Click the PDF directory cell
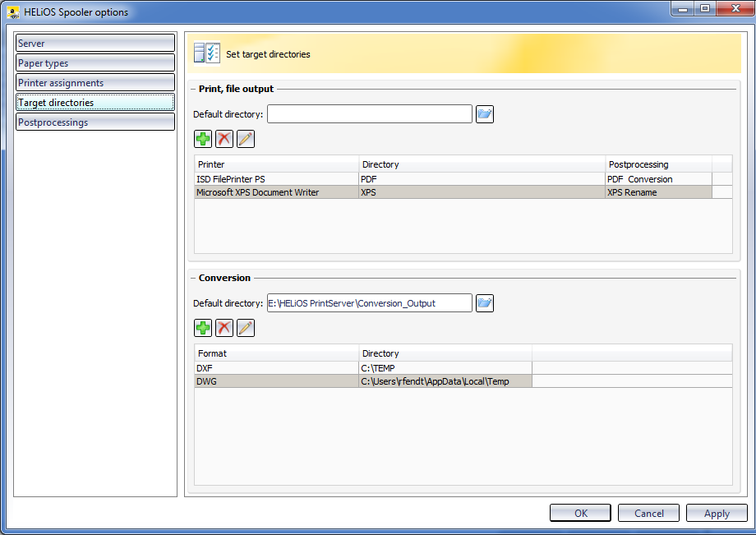The image size is (756, 535). (x=482, y=179)
